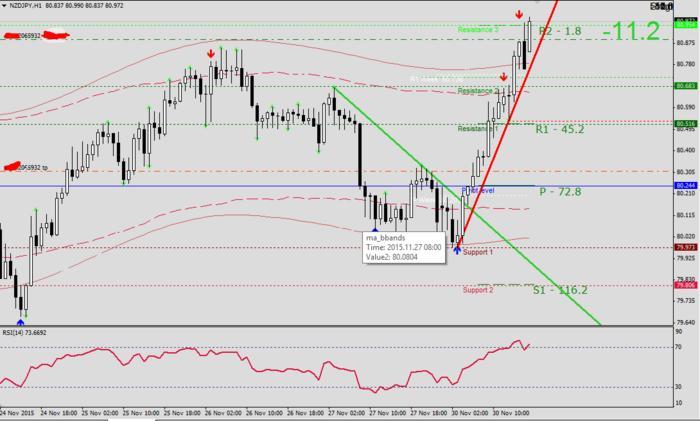Click the 'Pivot level' label
The width and height of the screenshot is (700, 421).
click(x=478, y=191)
